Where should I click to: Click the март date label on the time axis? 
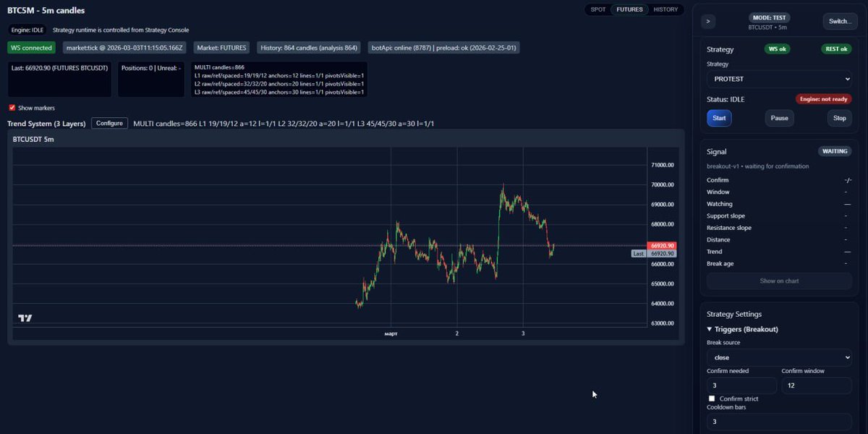click(x=391, y=333)
